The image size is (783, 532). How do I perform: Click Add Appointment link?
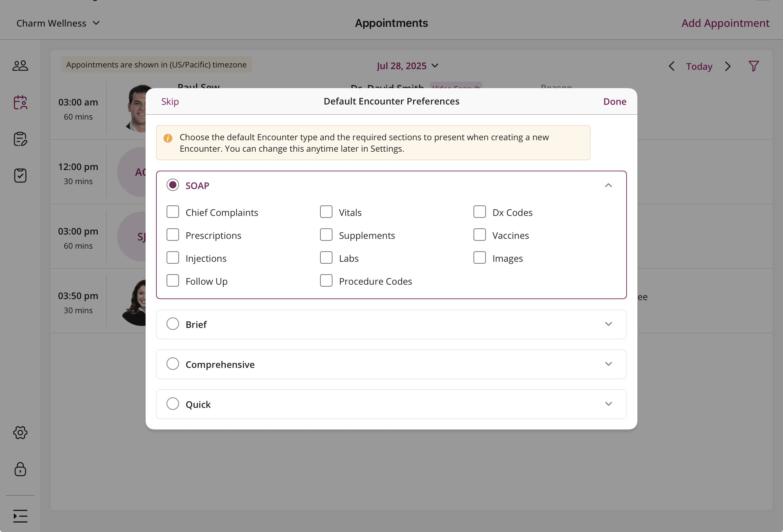pyautogui.click(x=725, y=23)
